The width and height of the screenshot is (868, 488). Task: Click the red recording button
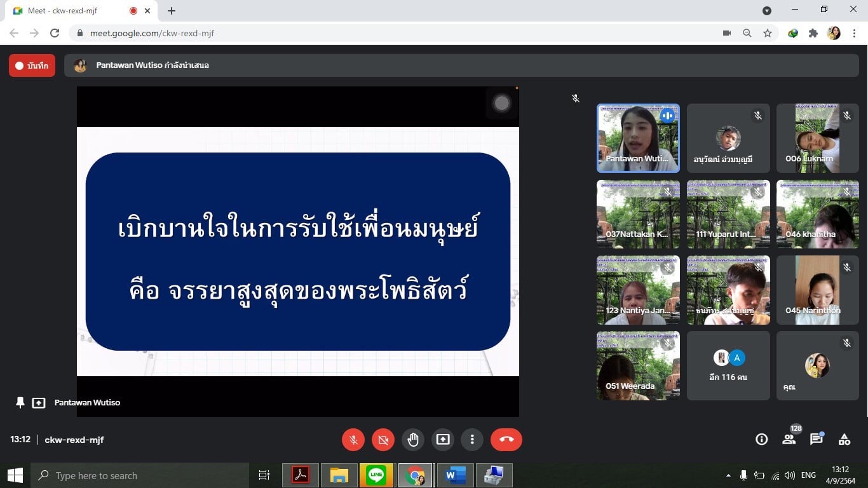(32, 65)
